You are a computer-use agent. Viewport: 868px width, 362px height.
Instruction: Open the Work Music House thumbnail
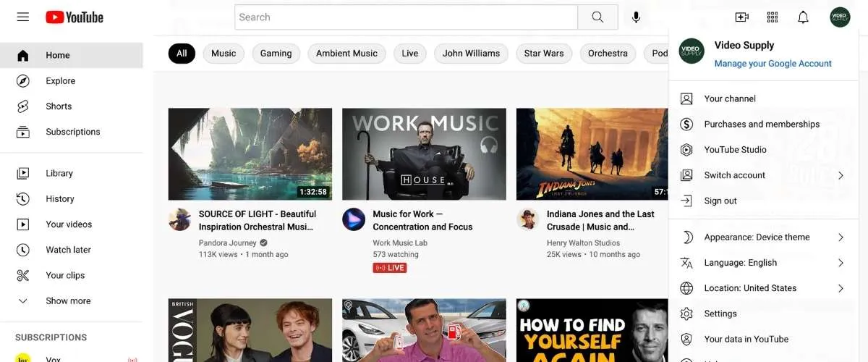[424, 154]
